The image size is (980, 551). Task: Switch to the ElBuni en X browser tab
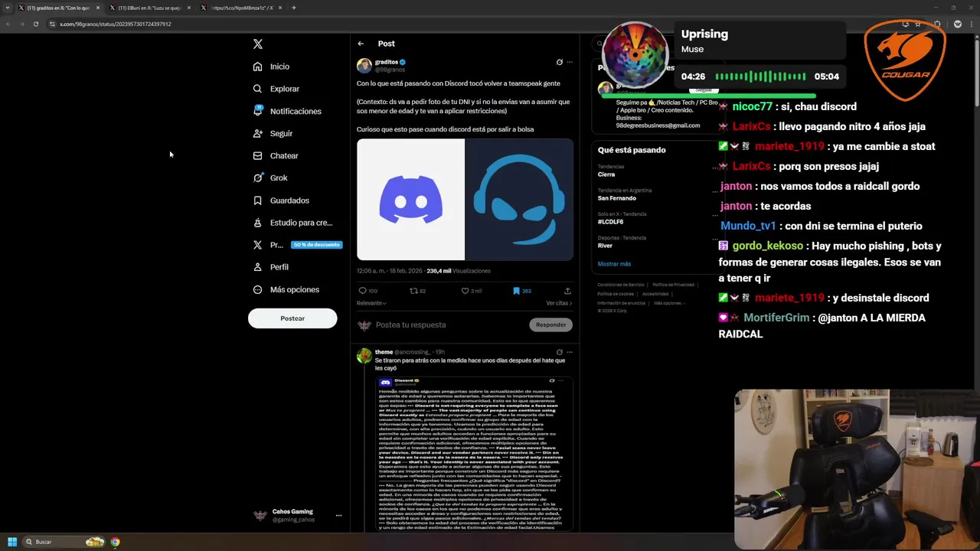tap(149, 8)
